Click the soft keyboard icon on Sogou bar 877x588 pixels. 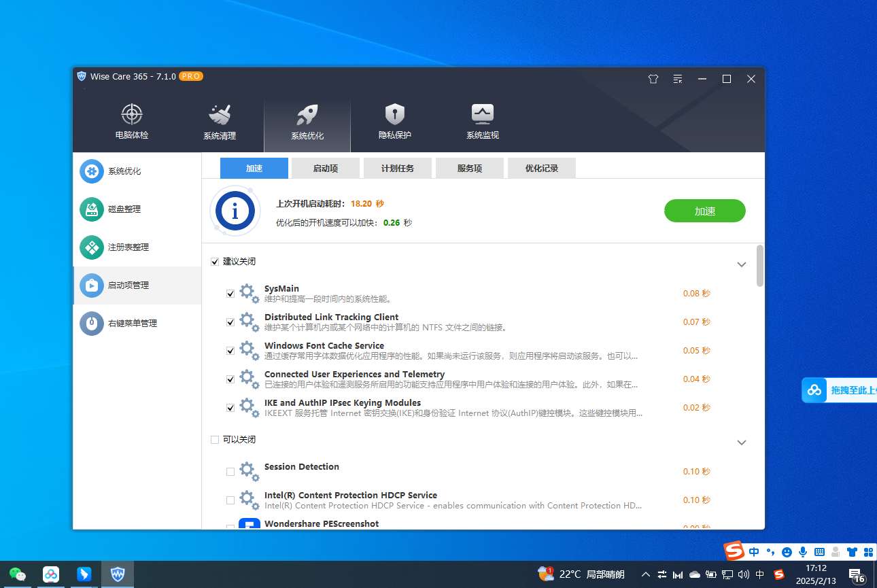pos(819,552)
